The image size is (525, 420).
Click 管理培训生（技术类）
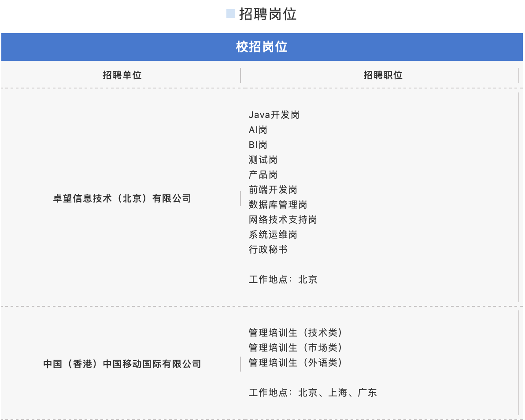[296, 333]
